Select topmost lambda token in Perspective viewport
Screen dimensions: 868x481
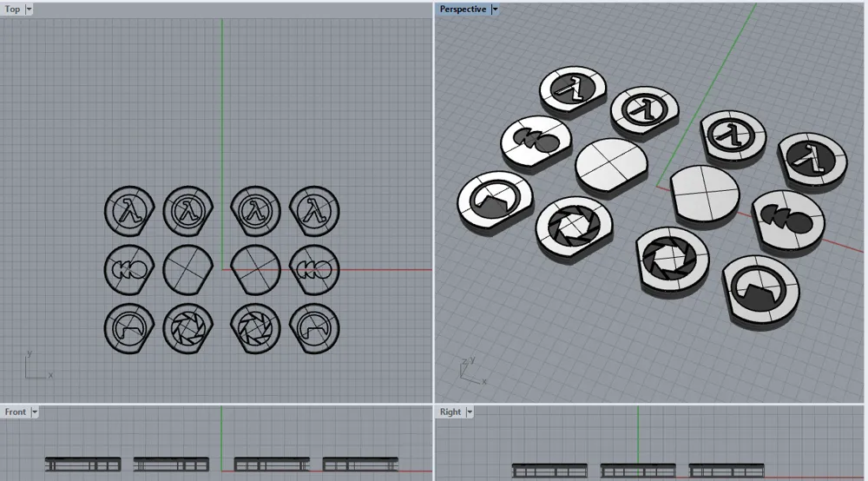click(x=573, y=90)
